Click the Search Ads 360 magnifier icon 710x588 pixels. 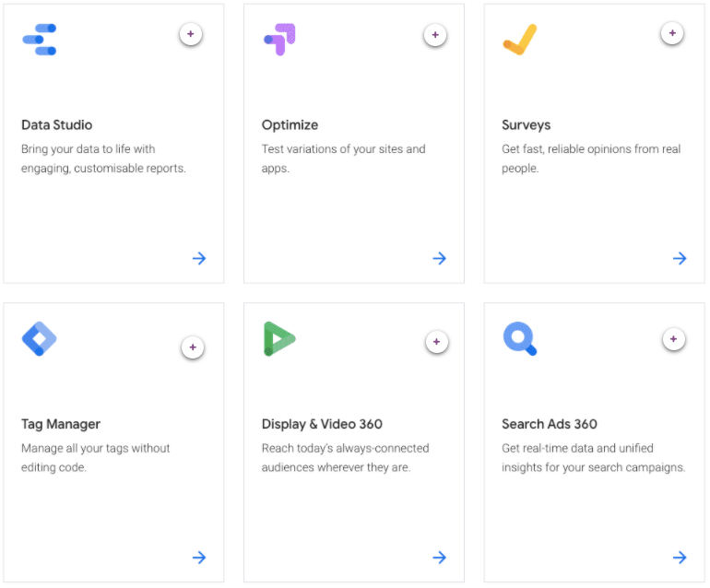[519, 339]
